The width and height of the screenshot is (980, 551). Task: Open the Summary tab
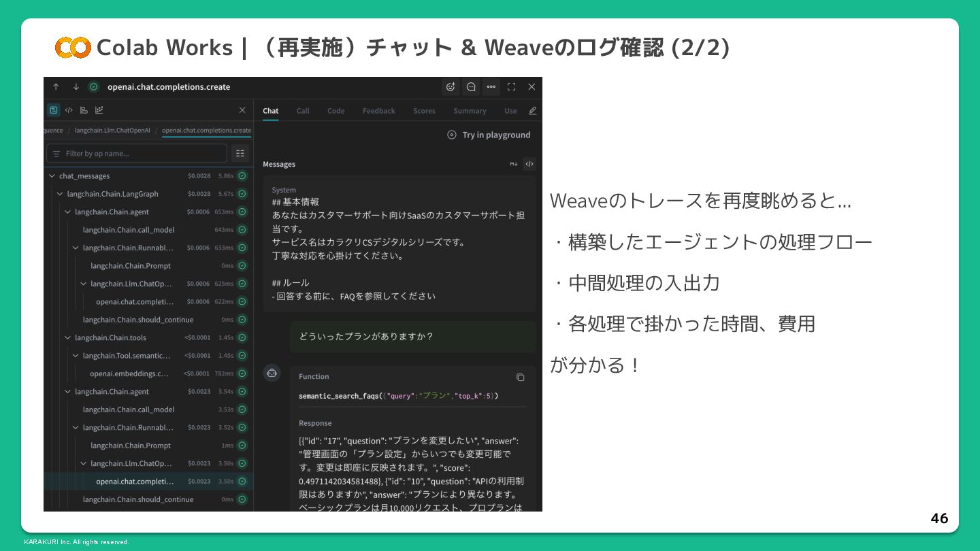coord(470,111)
